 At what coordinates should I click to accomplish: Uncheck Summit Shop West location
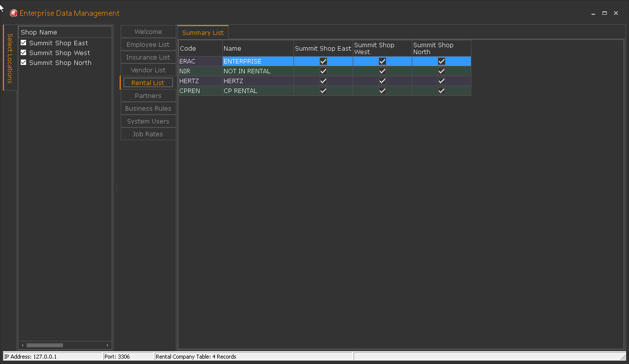24,53
